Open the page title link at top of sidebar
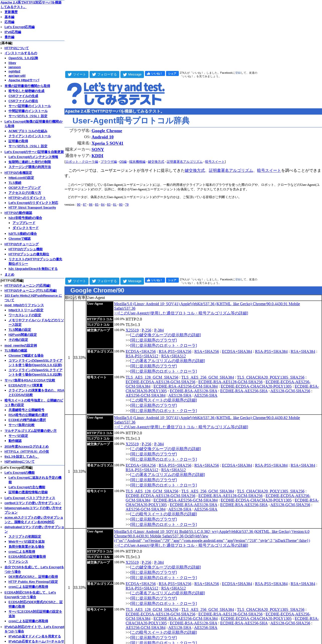Image resolution: width=322 pixels, height=644 pixels. tap(31, 5)
